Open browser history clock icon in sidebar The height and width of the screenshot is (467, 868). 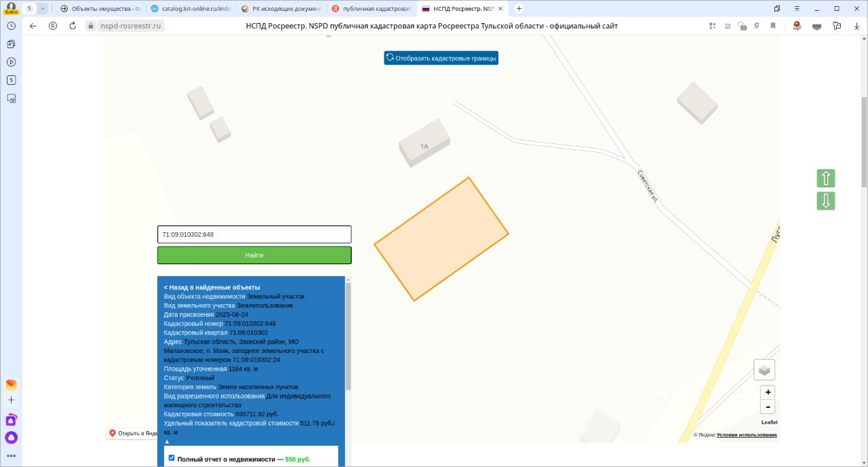(x=11, y=25)
